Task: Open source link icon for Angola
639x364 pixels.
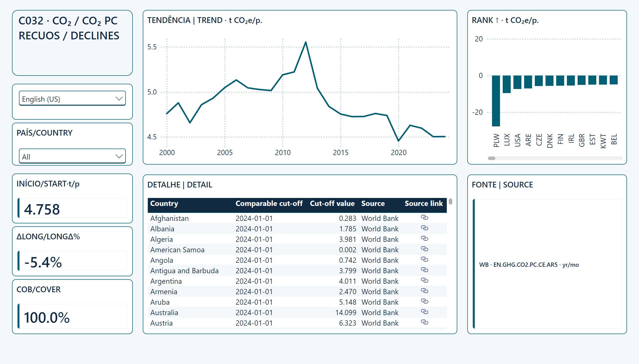Action: click(x=424, y=260)
